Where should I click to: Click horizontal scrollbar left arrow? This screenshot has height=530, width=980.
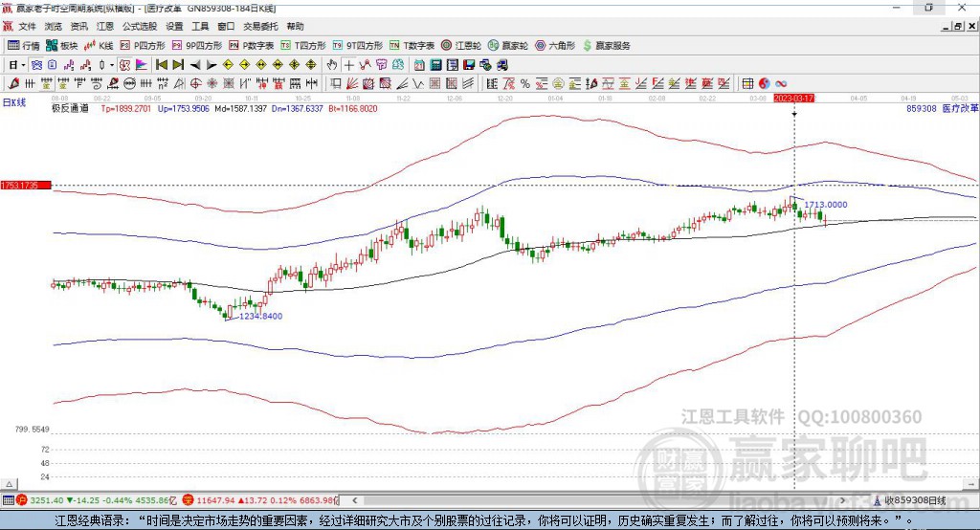[354, 500]
